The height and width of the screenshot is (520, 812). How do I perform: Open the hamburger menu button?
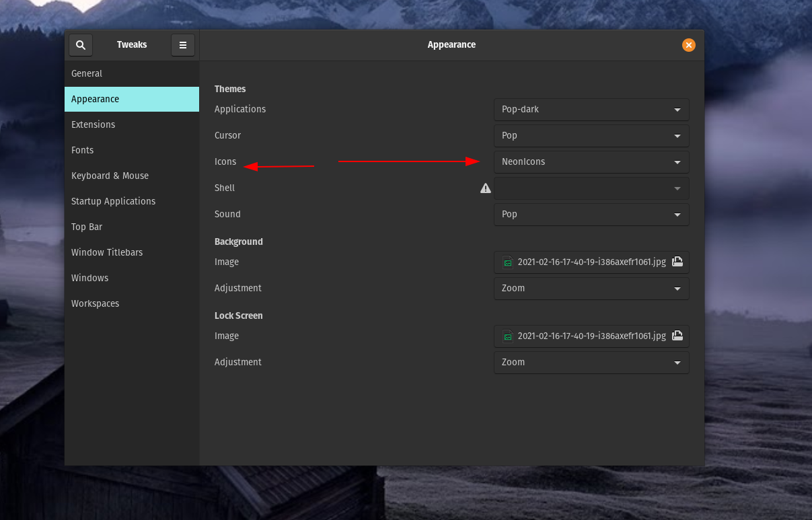182,45
